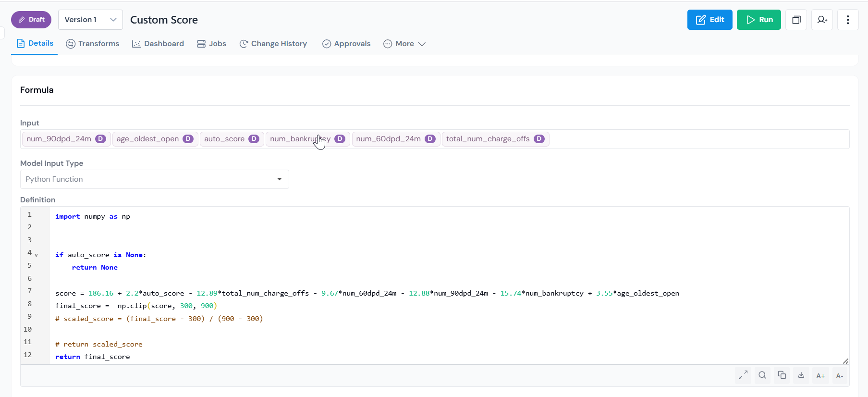
Task: Open the Change History tab
Action: click(273, 44)
